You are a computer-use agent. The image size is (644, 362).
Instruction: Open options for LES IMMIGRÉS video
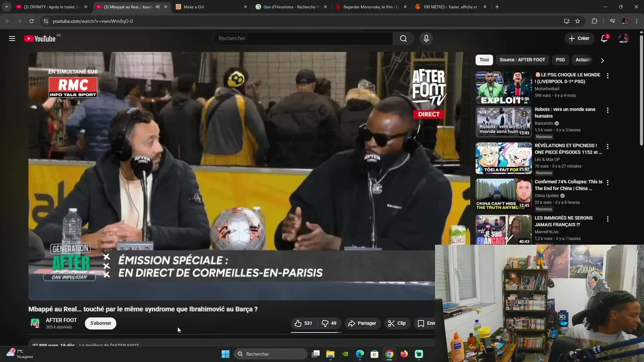pyautogui.click(x=608, y=219)
